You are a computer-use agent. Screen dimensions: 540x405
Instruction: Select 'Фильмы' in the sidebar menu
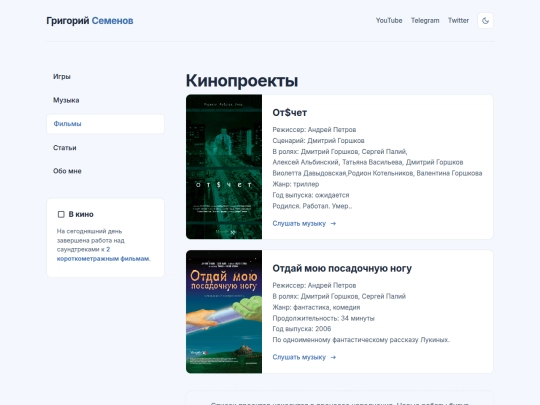click(105, 124)
